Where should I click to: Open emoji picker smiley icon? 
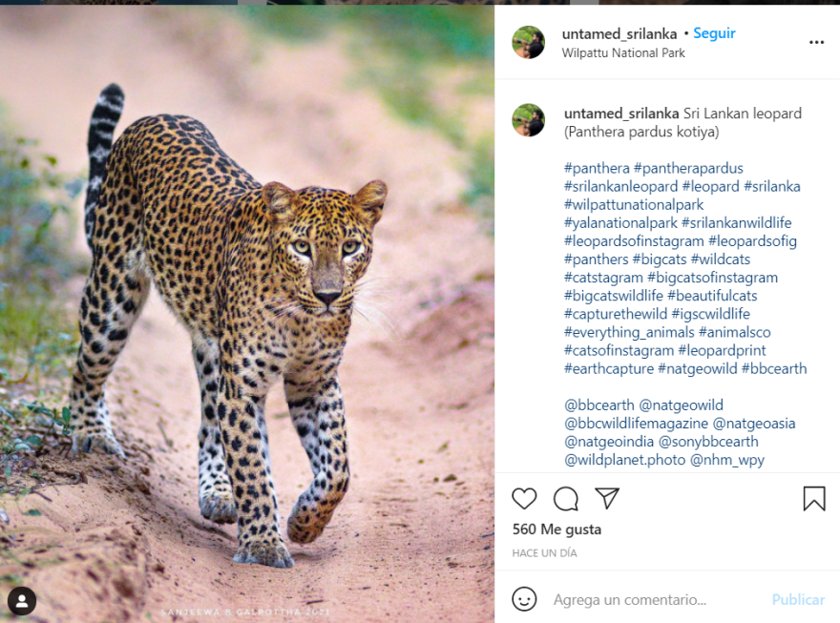tap(524, 599)
